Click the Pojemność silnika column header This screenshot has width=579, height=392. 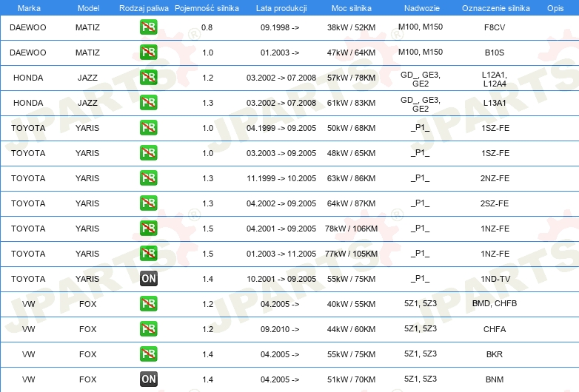(207, 8)
